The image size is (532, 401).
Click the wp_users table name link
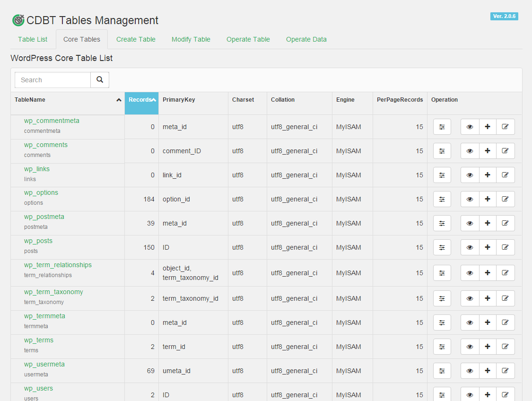click(38, 388)
